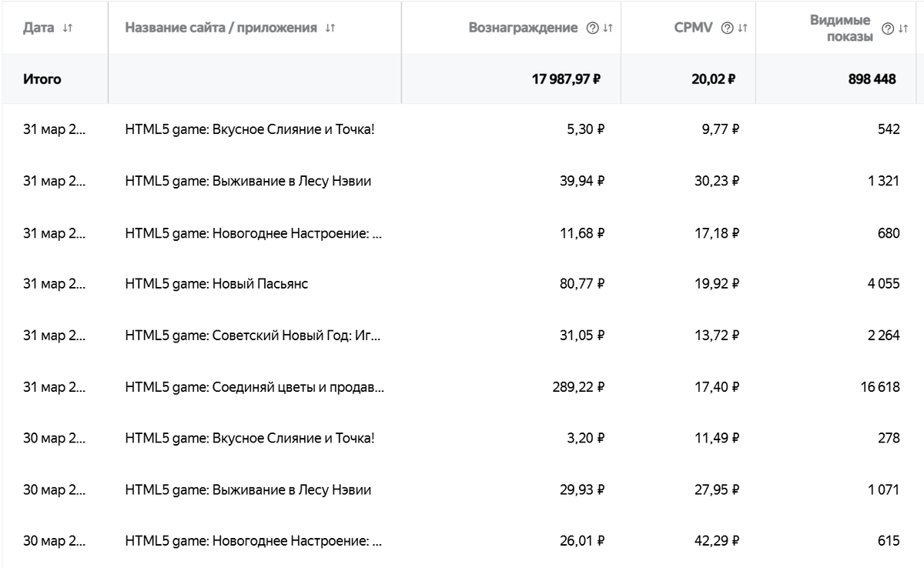Select CPMV value 17,18 ₽

pos(718,232)
